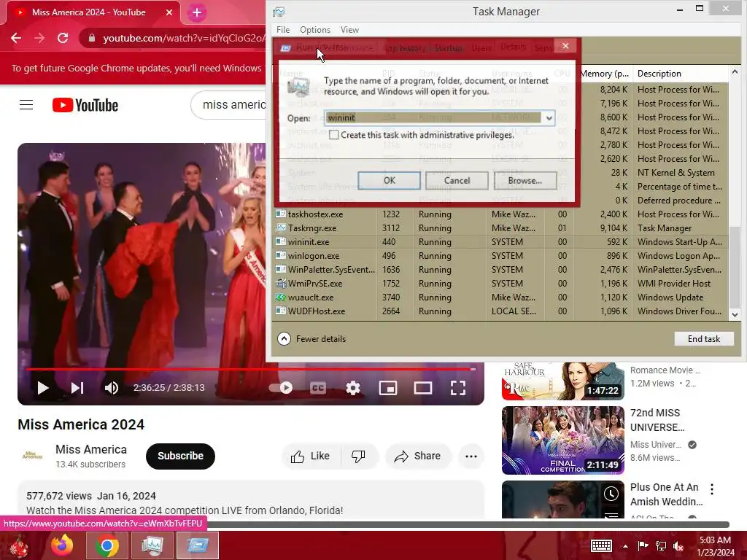747x560 pixels.
Task: Open Task Manager View menu
Action: pyautogui.click(x=349, y=29)
